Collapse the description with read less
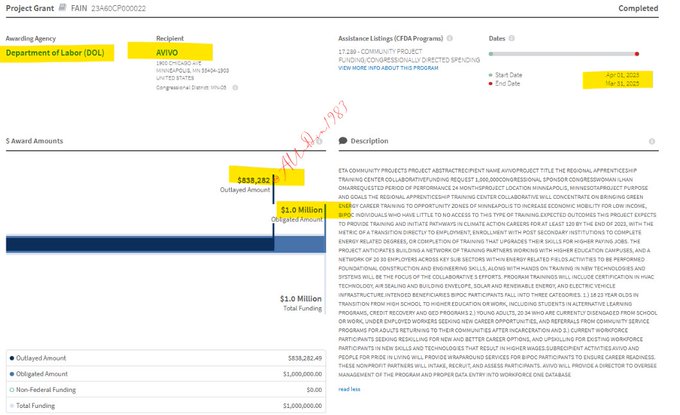This screenshot has height=415, width=680. click(x=349, y=389)
